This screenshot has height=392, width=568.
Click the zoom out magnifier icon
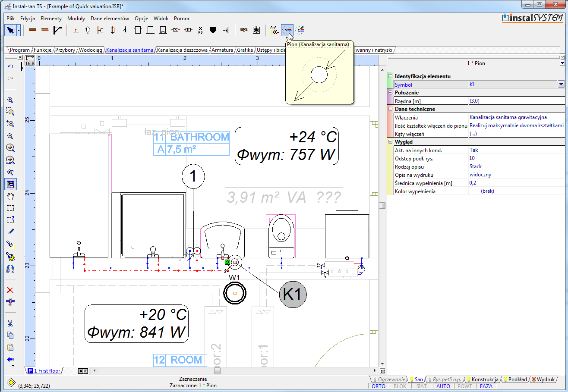10,136
